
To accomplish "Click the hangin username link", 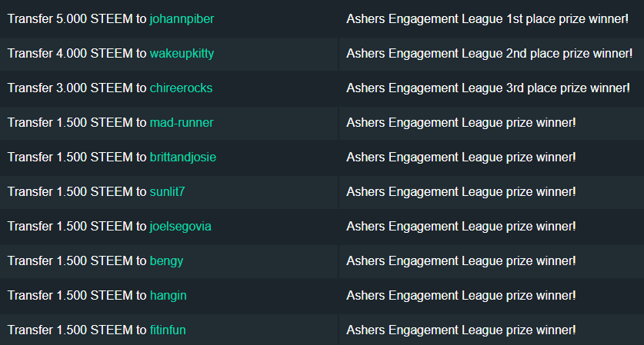I will tap(168, 295).
